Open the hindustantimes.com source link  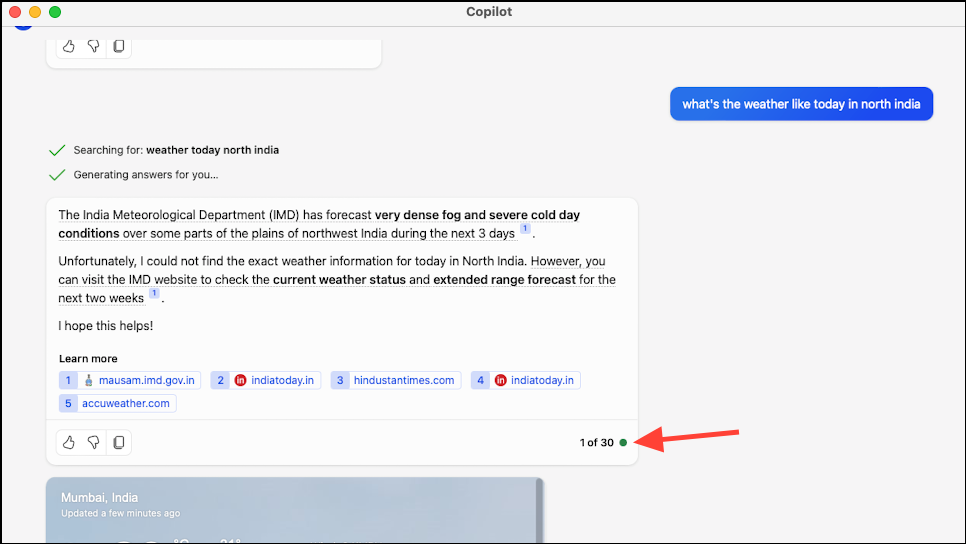(x=396, y=380)
